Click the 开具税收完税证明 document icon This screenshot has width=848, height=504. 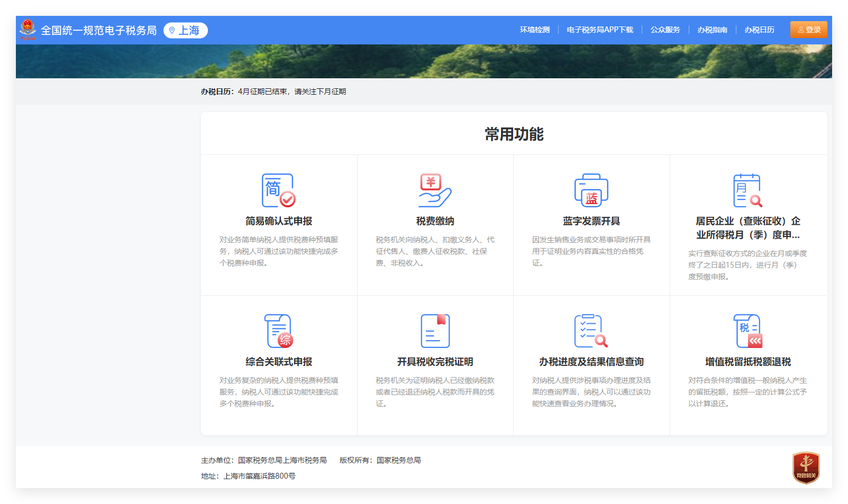pyautogui.click(x=435, y=331)
